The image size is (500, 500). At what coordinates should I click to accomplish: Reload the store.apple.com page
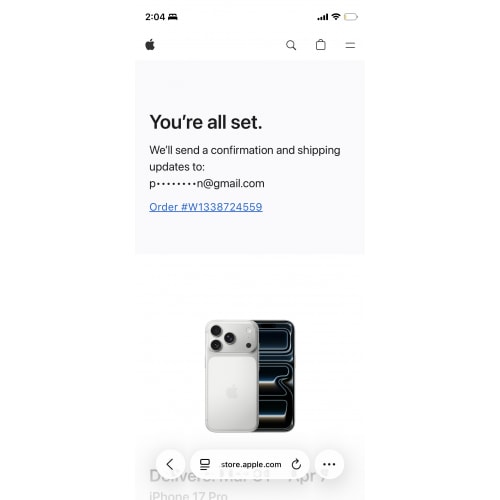point(296,464)
